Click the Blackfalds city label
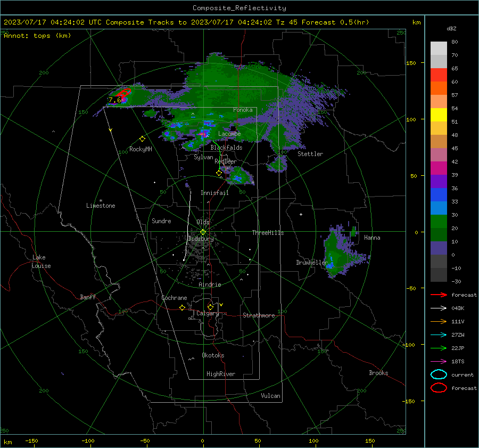 click(x=226, y=148)
